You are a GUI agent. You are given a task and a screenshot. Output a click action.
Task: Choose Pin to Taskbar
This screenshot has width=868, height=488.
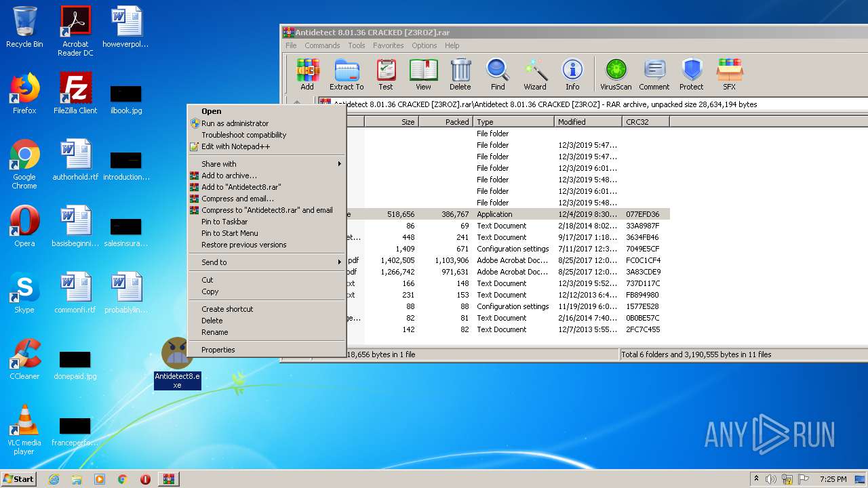click(267, 222)
